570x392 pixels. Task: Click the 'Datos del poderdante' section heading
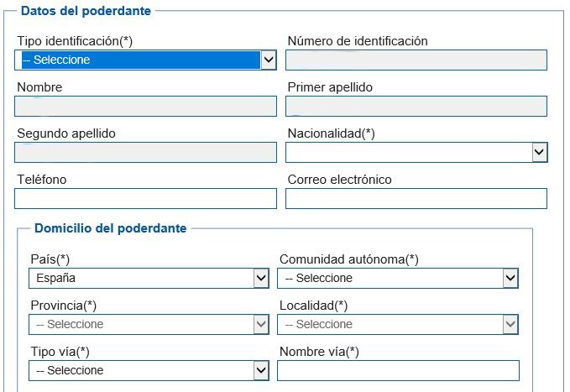(85, 11)
